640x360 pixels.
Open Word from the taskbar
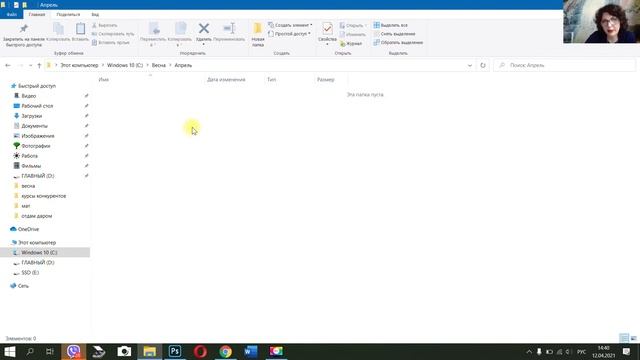[251, 351]
